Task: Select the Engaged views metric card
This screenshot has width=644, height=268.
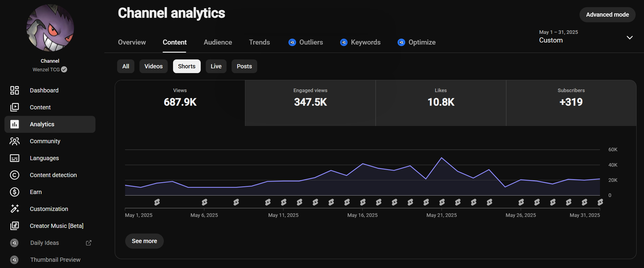Action: pos(310,103)
